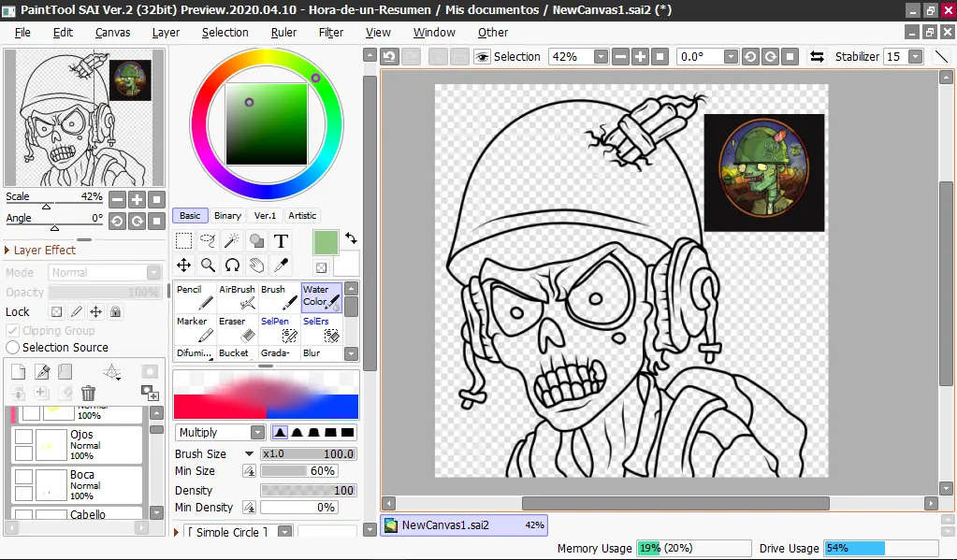Viewport: 957px width, 560px height.
Task: Toggle visibility of Boca layer
Action: 23,477
